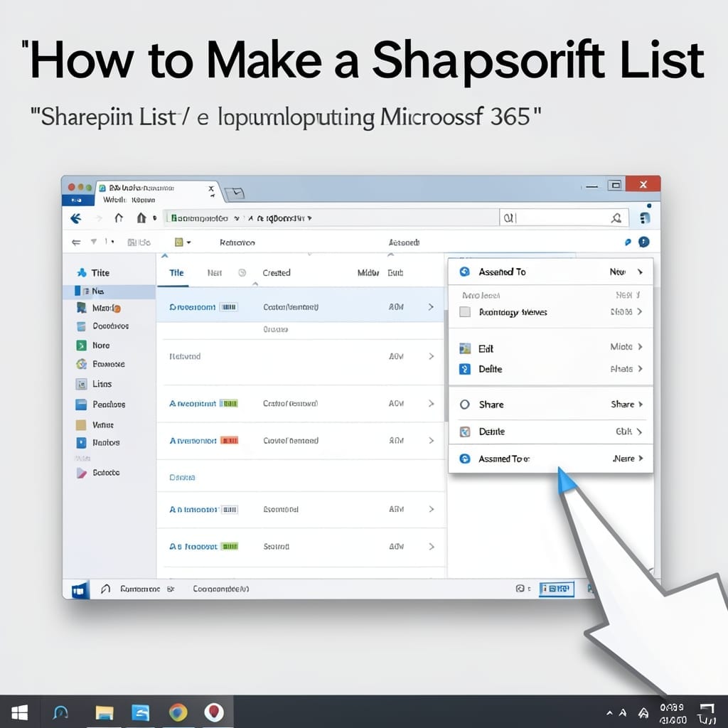Expand the bottom Assnned To chevron
728x728 pixels.
(x=641, y=459)
